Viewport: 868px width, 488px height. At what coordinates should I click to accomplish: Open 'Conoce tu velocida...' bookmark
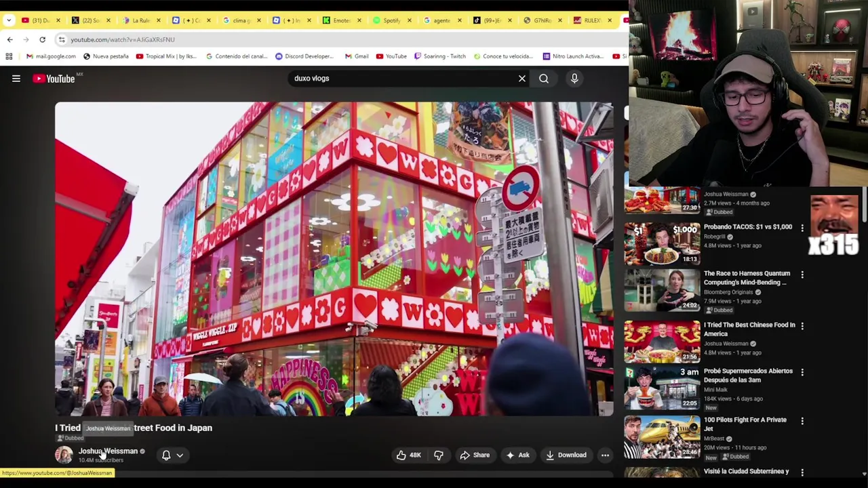click(502, 56)
